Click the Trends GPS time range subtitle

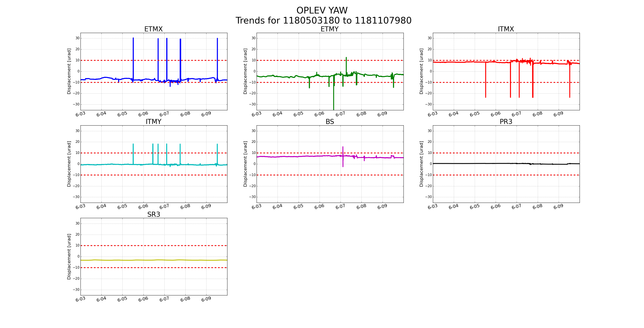tap(323, 21)
